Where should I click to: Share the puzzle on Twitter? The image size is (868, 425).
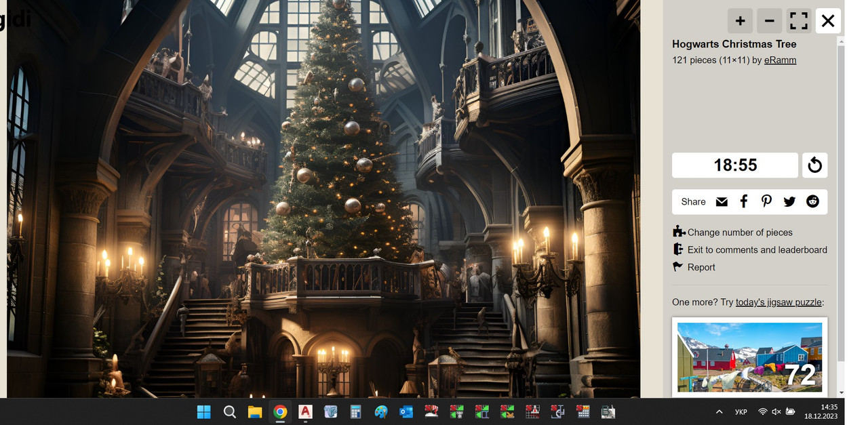789,201
